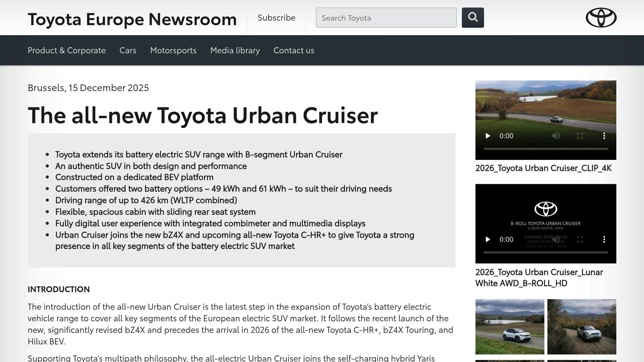
Task: Open the Toyota Europe Newsroom home link
Action: (132, 19)
